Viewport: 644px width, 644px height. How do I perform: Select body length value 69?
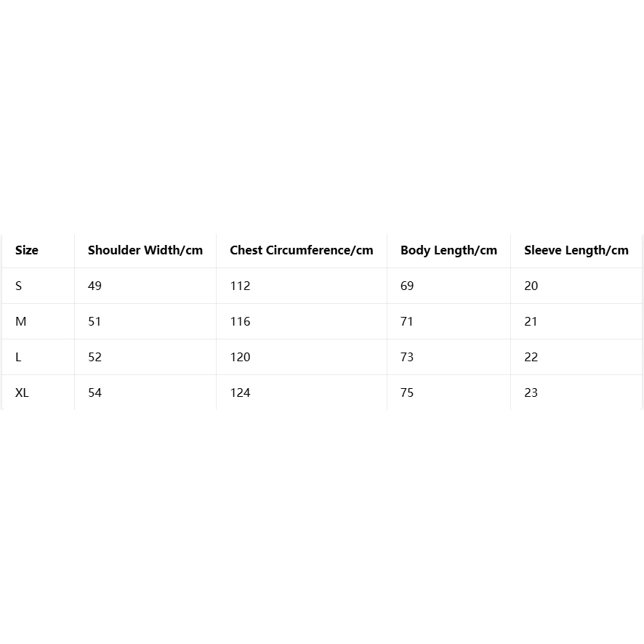(407, 286)
